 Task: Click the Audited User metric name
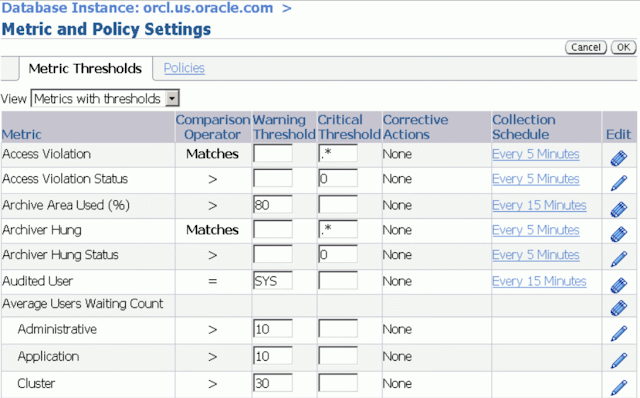coord(38,281)
